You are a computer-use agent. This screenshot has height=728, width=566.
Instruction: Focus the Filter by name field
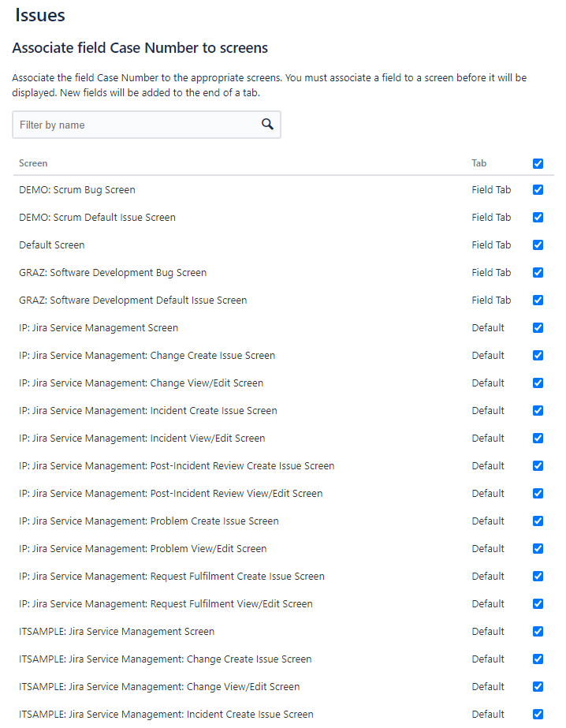(147, 125)
